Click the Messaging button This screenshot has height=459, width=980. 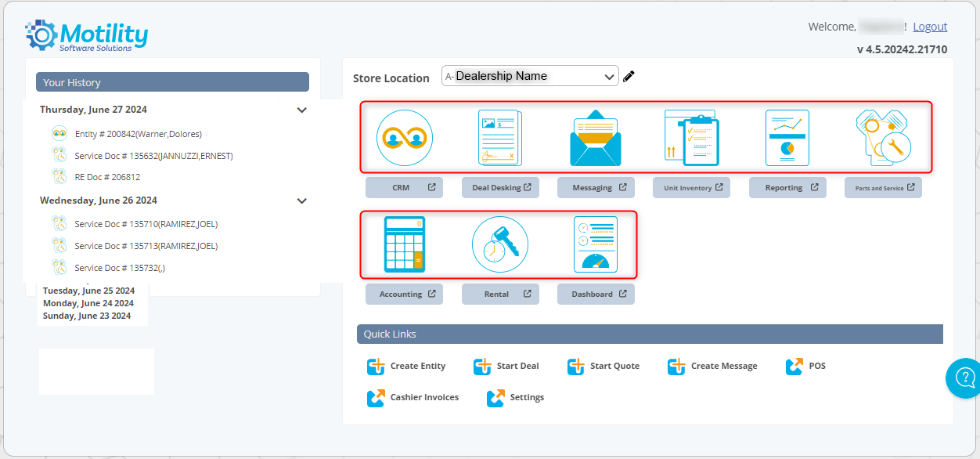click(x=596, y=188)
